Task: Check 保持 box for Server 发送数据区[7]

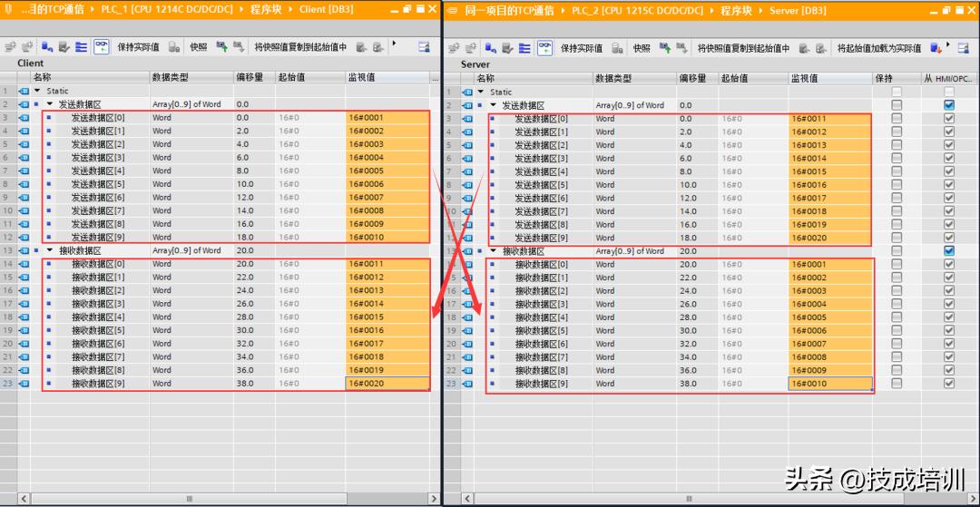Action: click(897, 211)
